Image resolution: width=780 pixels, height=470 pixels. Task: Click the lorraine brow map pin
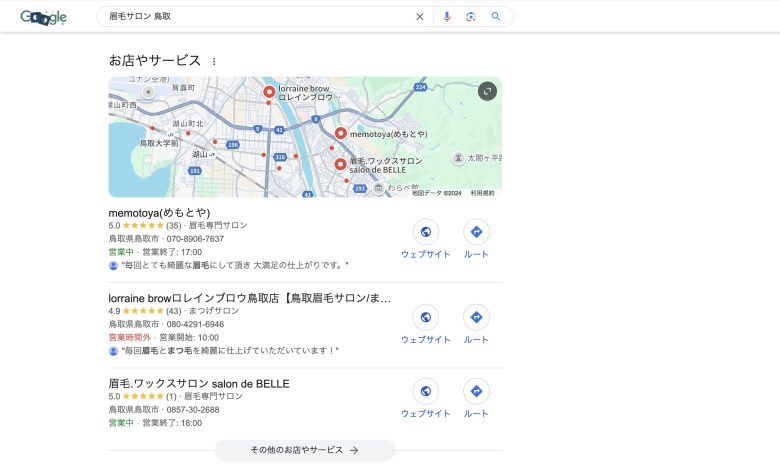pyautogui.click(x=269, y=92)
